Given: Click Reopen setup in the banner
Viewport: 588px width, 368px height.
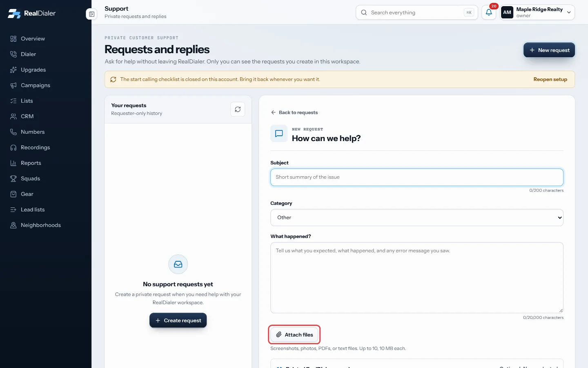Looking at the screenshot, I should point(550,79).
